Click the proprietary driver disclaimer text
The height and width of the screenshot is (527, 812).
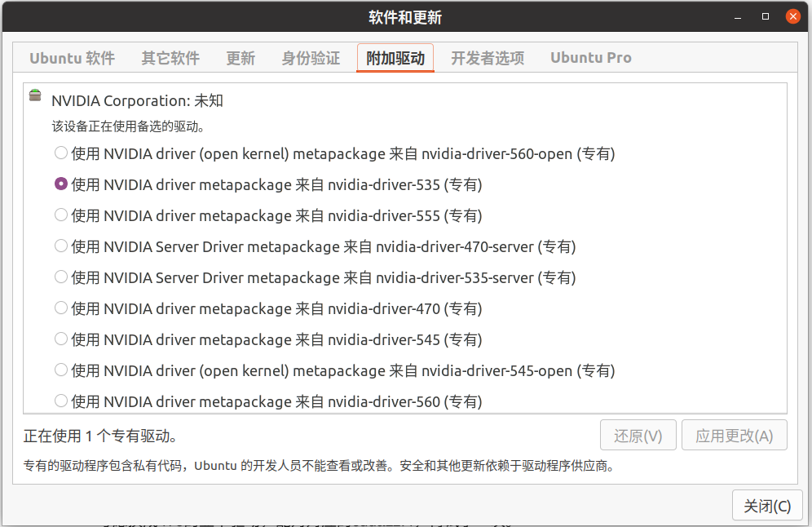[x=319, y=466]
